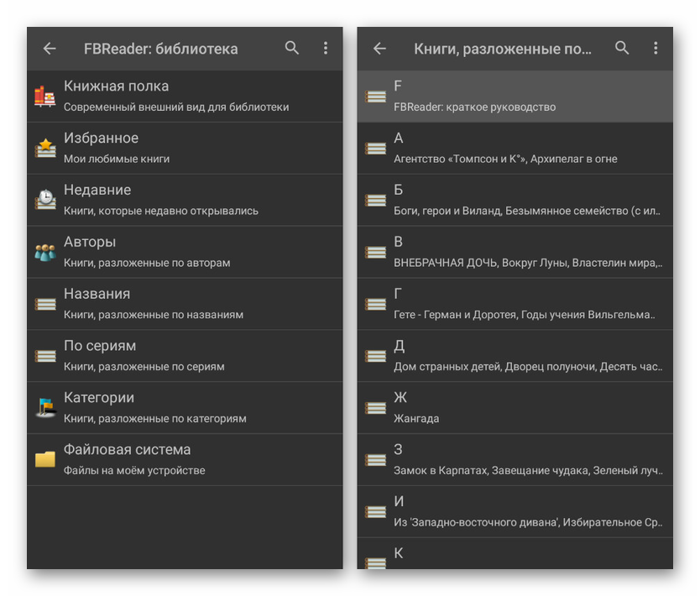Image resolution: width=700 pixels, height=596 pixels.
Task: Click the book icon beside letter Г
Action: click(375, 304)
